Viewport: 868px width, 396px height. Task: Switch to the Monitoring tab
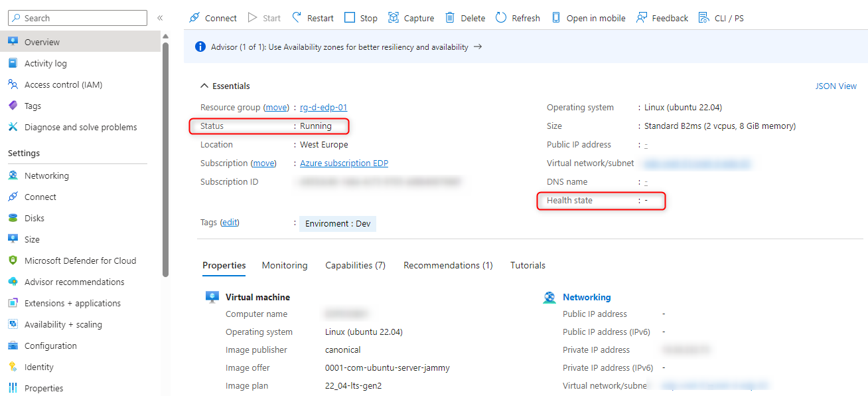click(285, 265)
